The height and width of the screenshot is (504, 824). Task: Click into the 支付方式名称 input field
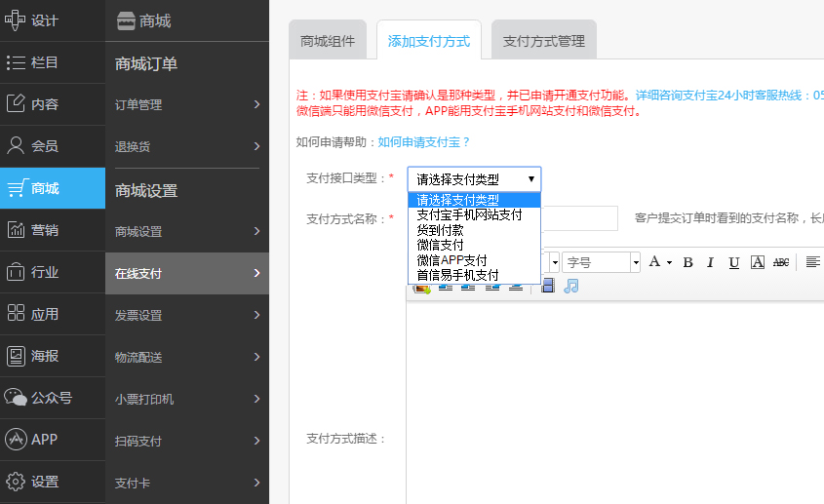pyautogui.click(x=579, y=218)
